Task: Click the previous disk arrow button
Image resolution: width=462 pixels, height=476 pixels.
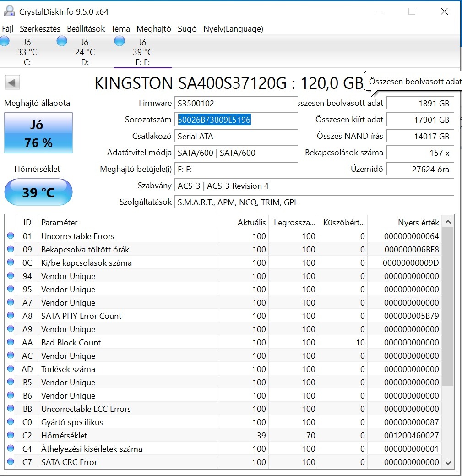Action: coord(12,82)
